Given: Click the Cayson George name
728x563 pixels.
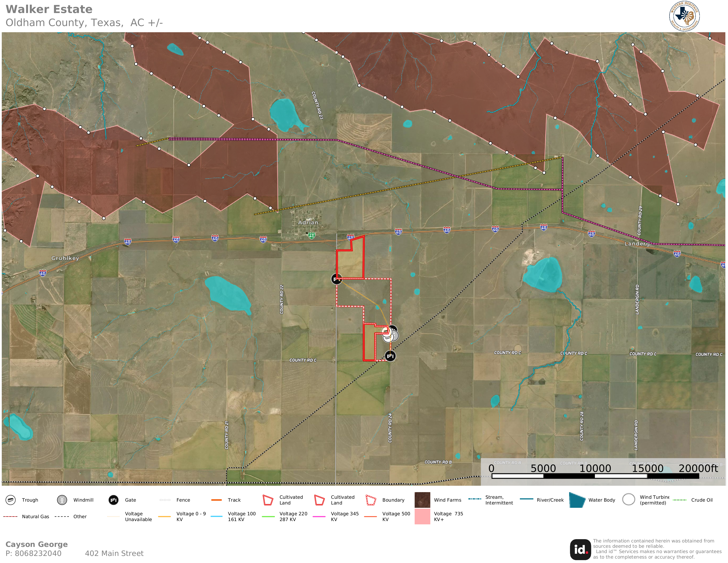Looking at the screenshot, I should 37,544.
